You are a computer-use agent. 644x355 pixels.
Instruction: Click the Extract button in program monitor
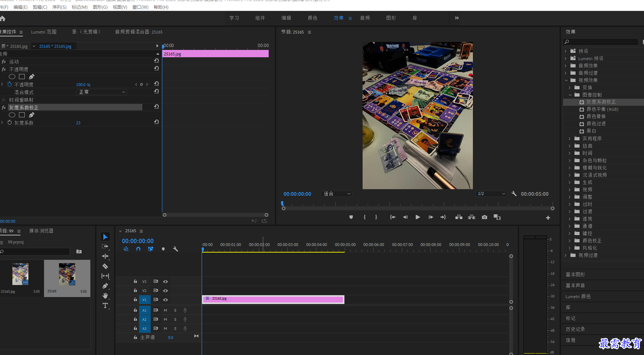(x=471, y=217)
